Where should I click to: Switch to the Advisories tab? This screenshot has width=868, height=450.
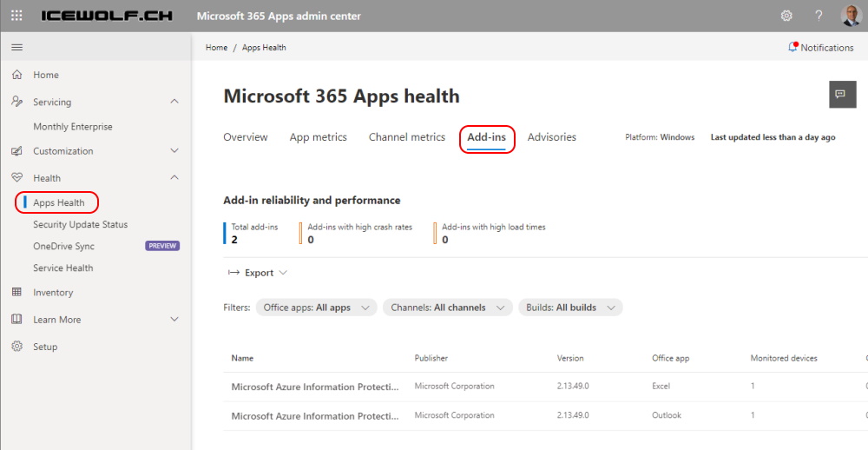click(552, 137)
